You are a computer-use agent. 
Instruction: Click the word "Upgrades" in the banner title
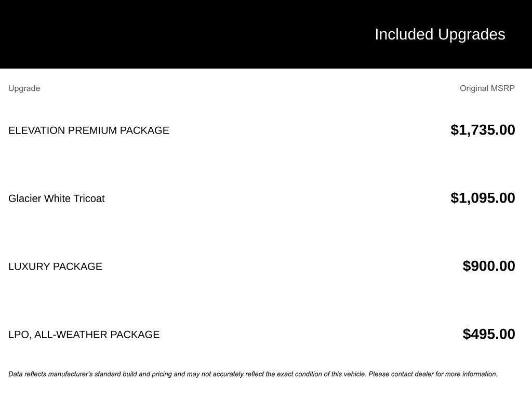pyautogui.click(x=471, y=34)
